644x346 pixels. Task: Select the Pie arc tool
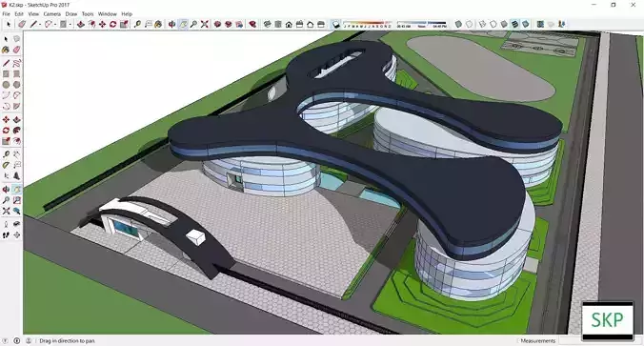(16, 106)
